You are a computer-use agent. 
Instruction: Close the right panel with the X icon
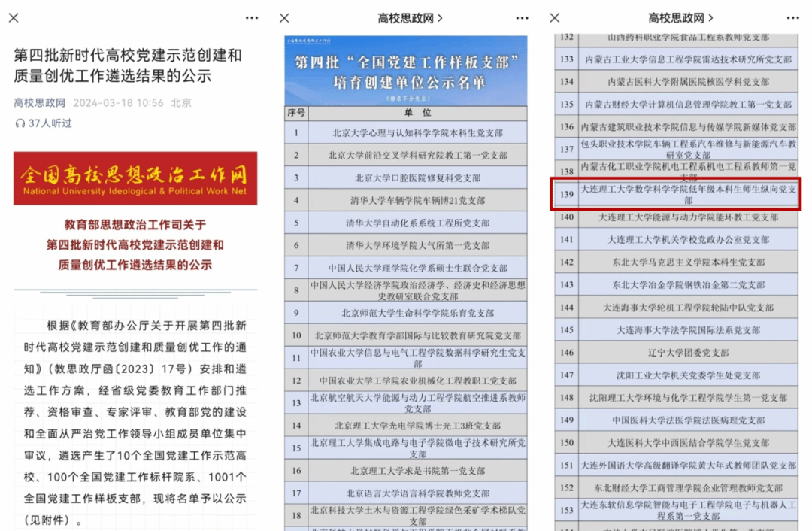click(555, 18)
